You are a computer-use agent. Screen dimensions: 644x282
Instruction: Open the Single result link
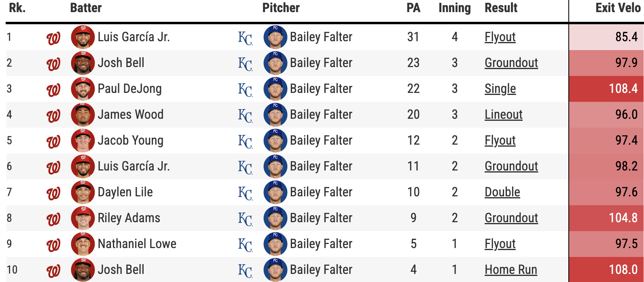(500, 89)
